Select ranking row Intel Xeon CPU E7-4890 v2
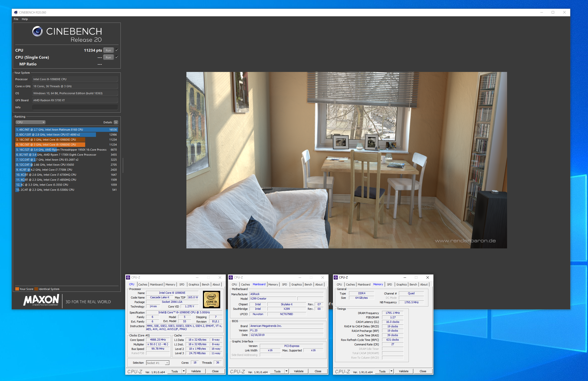Screen dimensions: 588x381 pos(66,135)
